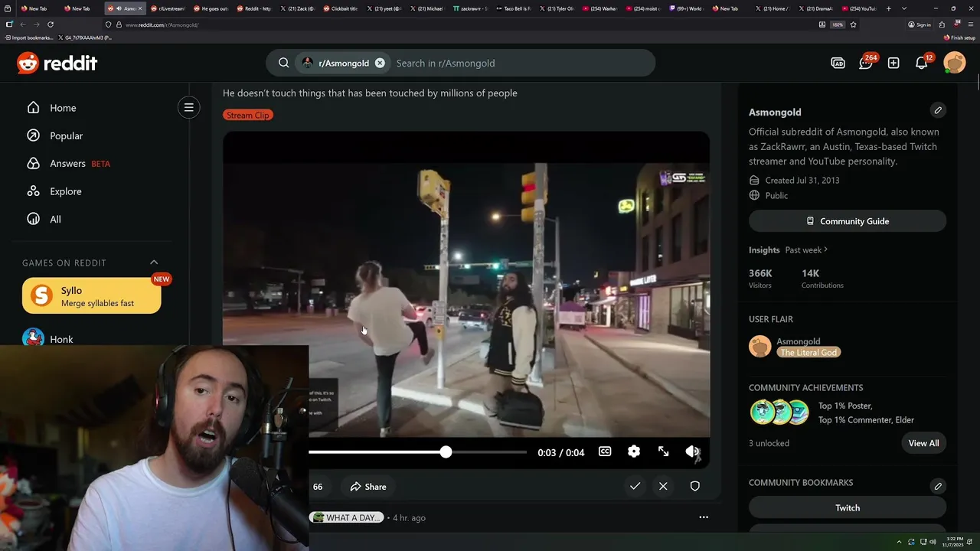This screenshot has height=551, width=980.
Task: Launch the Syllo game card
Action: point(92,295)
